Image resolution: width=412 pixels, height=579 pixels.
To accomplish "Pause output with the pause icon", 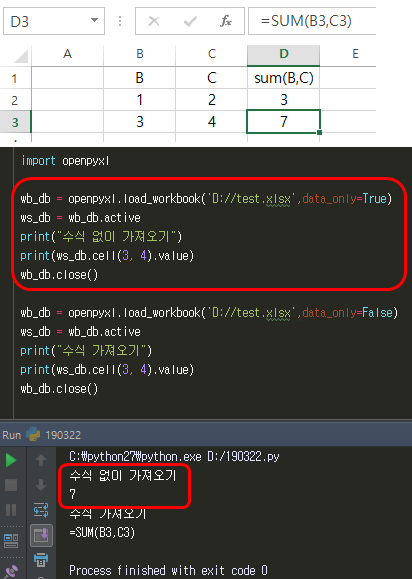I will (x=11, y=510).
